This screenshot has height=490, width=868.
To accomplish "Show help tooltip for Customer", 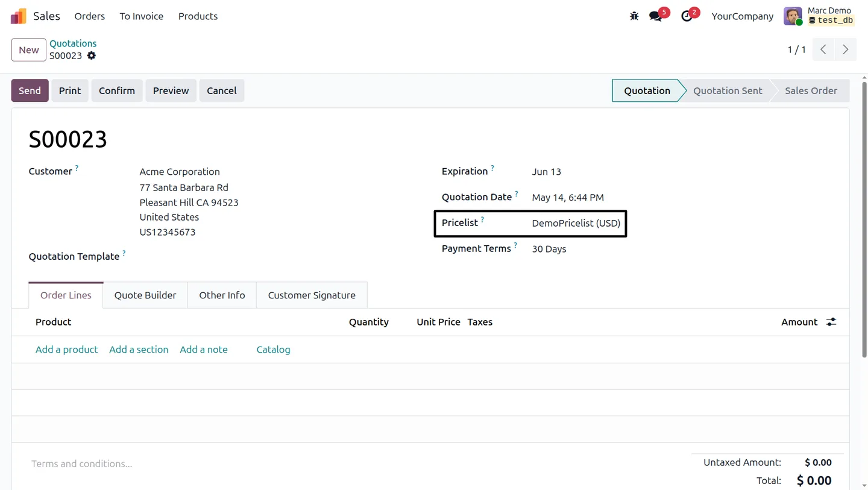I will 77,169.
